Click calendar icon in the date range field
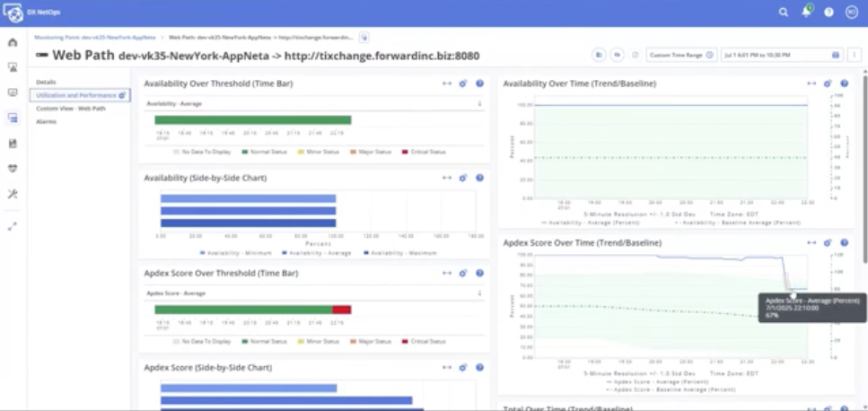This screenshot has height=411, width=868. pos(835,55)
